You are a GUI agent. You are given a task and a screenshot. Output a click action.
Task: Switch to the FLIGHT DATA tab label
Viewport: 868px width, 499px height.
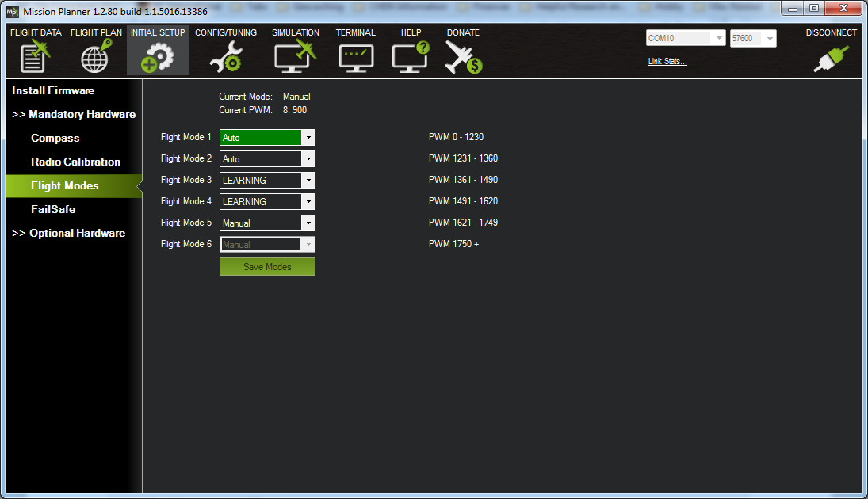click(36, 32)
